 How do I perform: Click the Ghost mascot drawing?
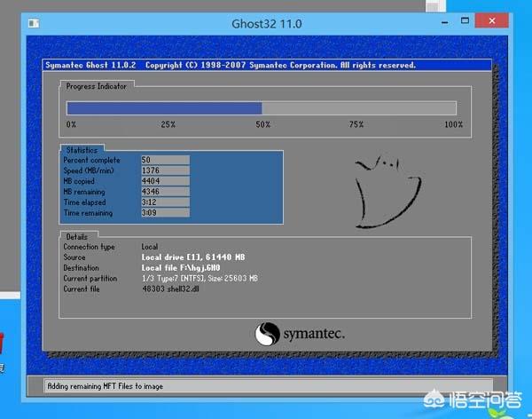(388, 192)
